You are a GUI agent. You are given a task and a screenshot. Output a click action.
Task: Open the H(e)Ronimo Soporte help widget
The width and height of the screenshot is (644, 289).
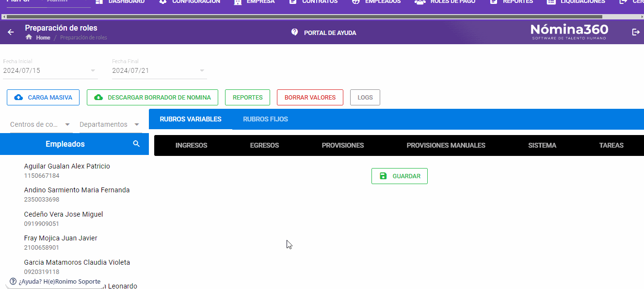[55, 281]
